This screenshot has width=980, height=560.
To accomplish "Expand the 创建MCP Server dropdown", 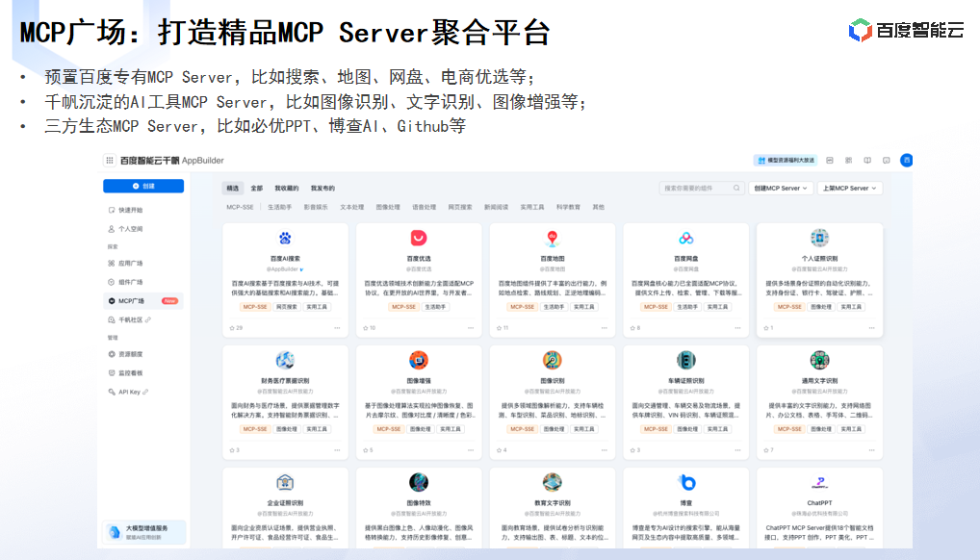I will tap(780, 188).
